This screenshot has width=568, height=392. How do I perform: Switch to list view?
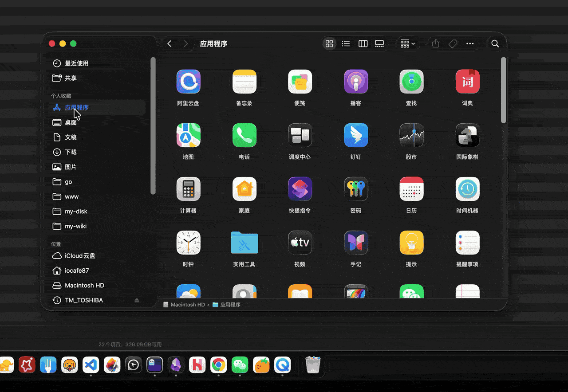(346, 43)
